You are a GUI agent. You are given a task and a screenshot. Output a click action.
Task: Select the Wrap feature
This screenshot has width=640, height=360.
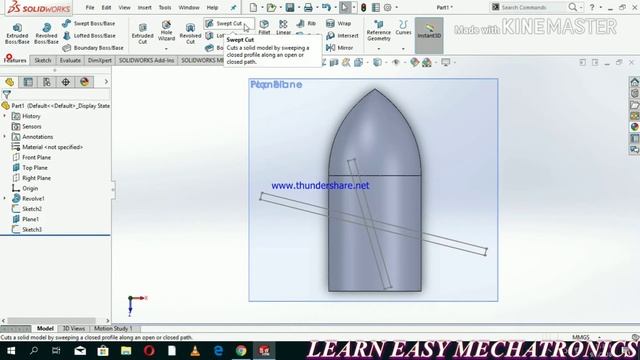point(339,24)
